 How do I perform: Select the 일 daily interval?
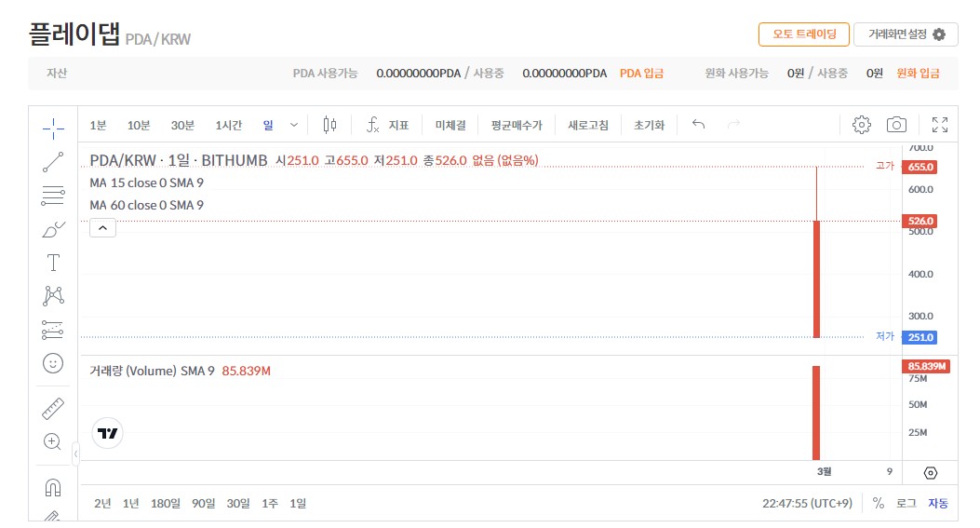268,125
